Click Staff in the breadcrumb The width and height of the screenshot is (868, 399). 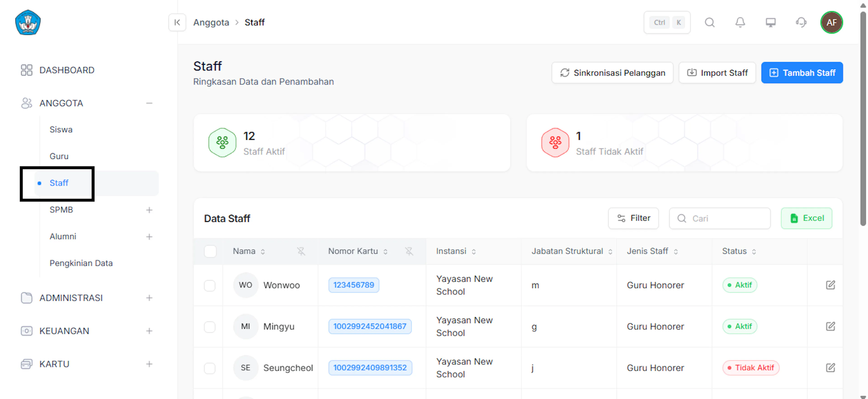point(255,22)
